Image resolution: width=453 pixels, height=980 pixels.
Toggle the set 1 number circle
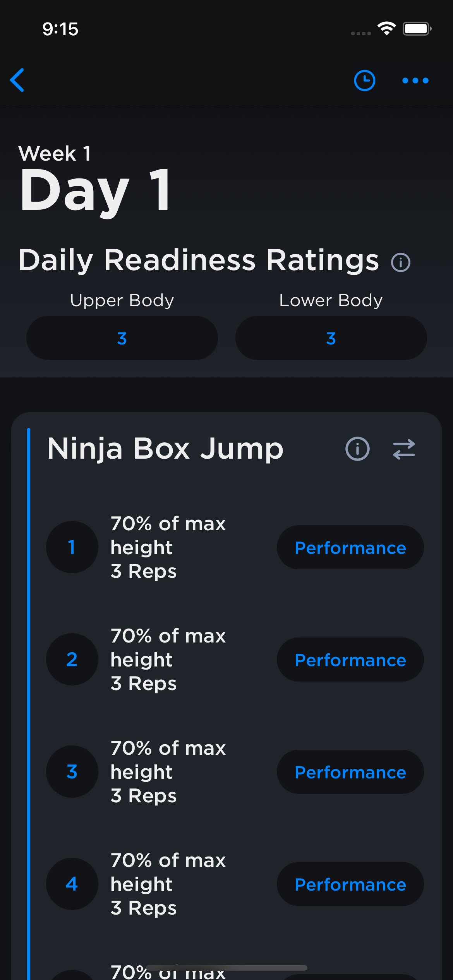72,547
